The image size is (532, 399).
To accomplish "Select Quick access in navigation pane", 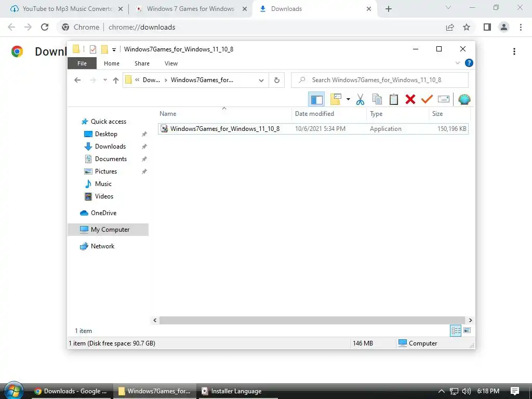I will coord(108,122).
